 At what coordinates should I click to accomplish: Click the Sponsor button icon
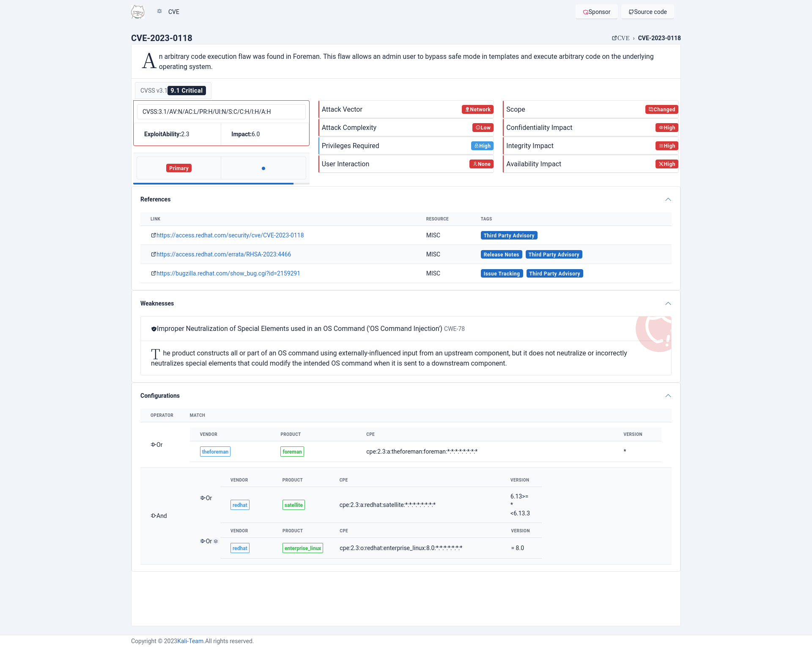(x=586, y=12)
